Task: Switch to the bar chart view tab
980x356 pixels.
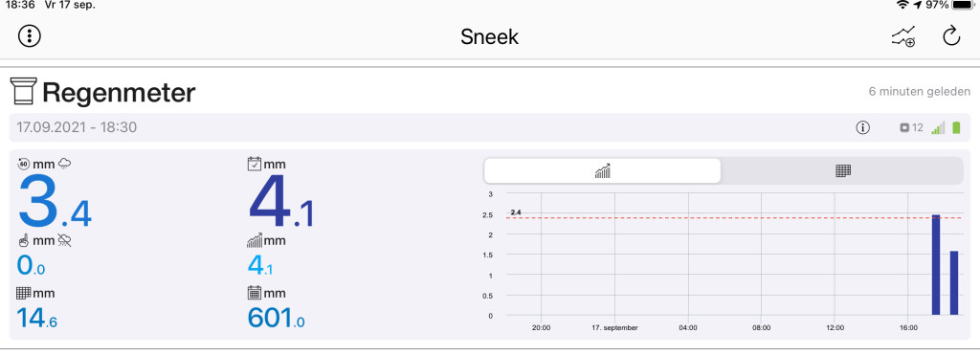Action: pyautogui.click(x=603, y=171)
